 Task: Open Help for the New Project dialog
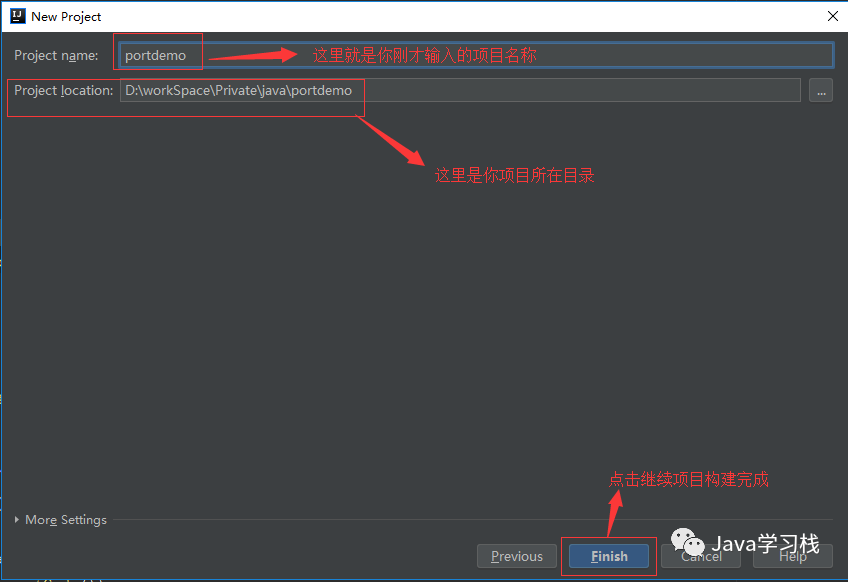(793, 556)
